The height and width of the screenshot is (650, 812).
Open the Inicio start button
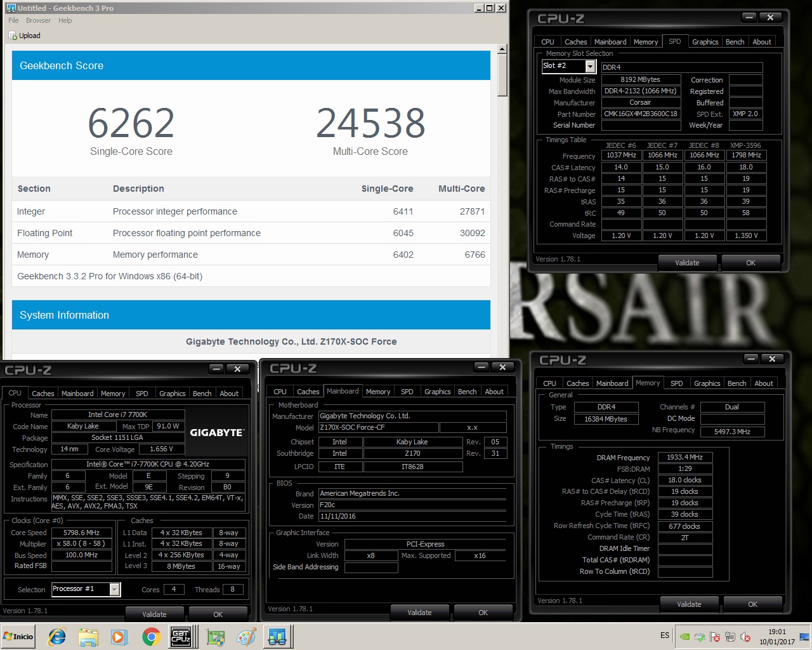pos(18,636)
